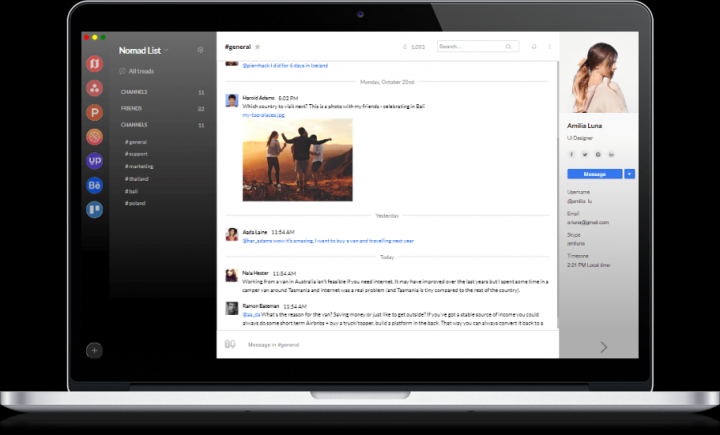Image resolution: width=720 pixels, height=435 pixels.
Task: Click the magnifier icon in the search box
Action: [x=508, y=46]
